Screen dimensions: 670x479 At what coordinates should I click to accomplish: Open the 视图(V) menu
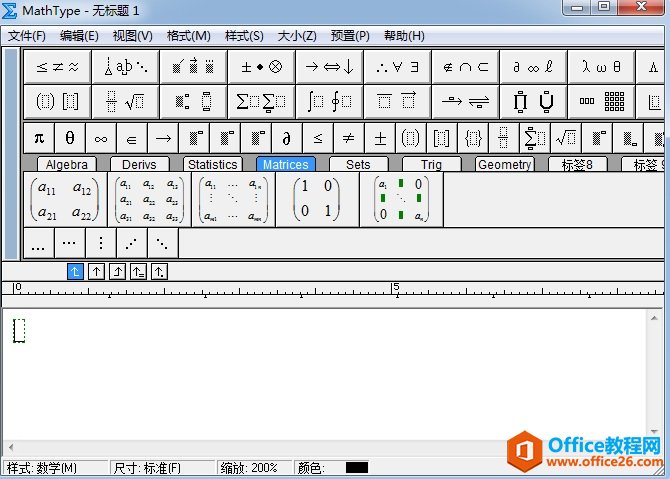tap(132, 36)
